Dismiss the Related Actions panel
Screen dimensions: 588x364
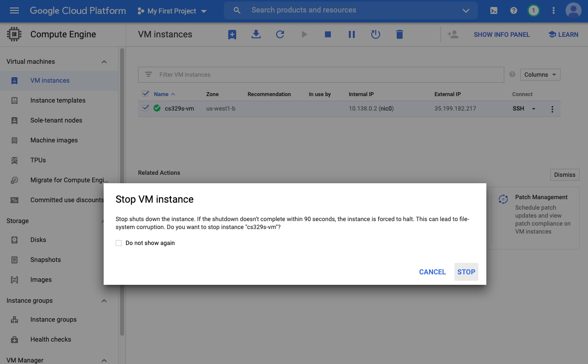[565, 175]
